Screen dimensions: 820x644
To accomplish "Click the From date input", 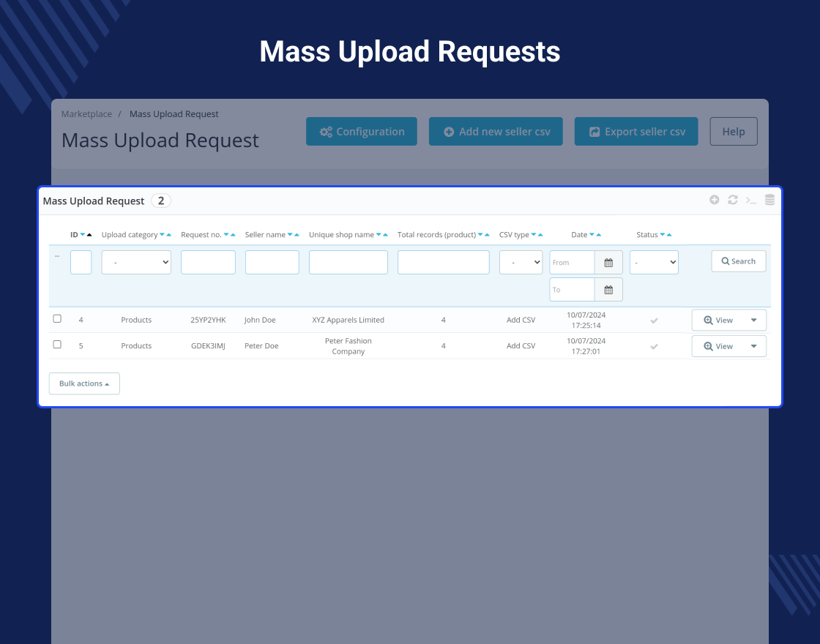I will (572, 263).
